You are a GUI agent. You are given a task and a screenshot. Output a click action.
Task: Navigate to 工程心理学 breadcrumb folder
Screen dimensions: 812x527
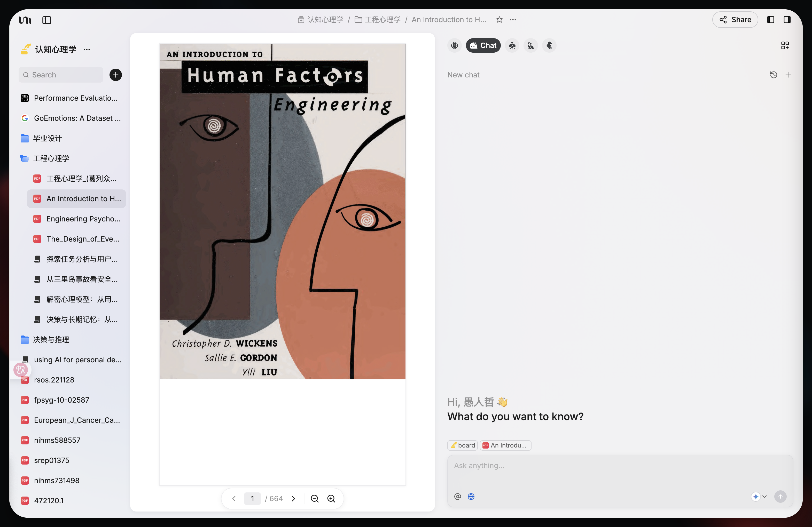pyautogui.click(x=378, y=20)
